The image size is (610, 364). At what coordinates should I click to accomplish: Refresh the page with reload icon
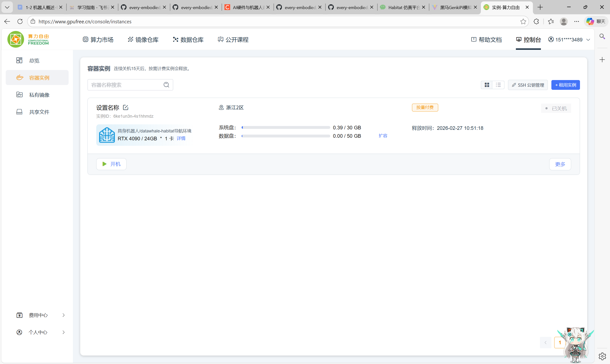(x=20, y=22)
